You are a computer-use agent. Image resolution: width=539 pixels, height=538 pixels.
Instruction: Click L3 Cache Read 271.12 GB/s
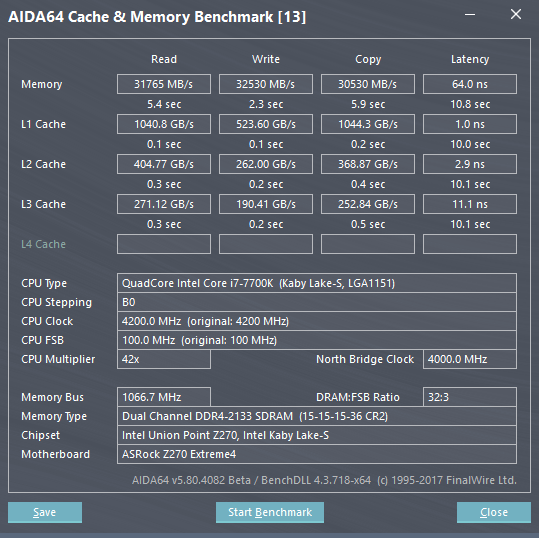pos(164,204)
